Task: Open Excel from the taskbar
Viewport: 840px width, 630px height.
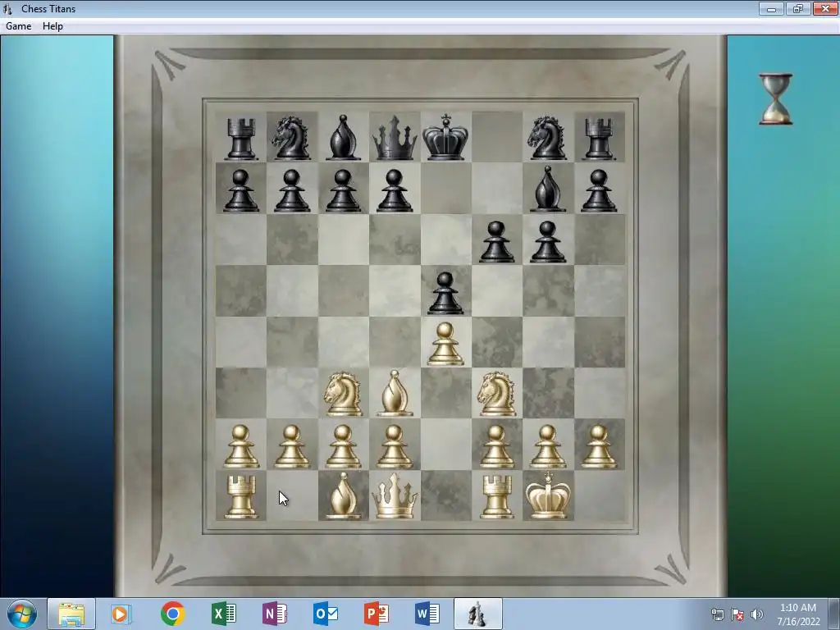Action: click(x=223, y=614)
